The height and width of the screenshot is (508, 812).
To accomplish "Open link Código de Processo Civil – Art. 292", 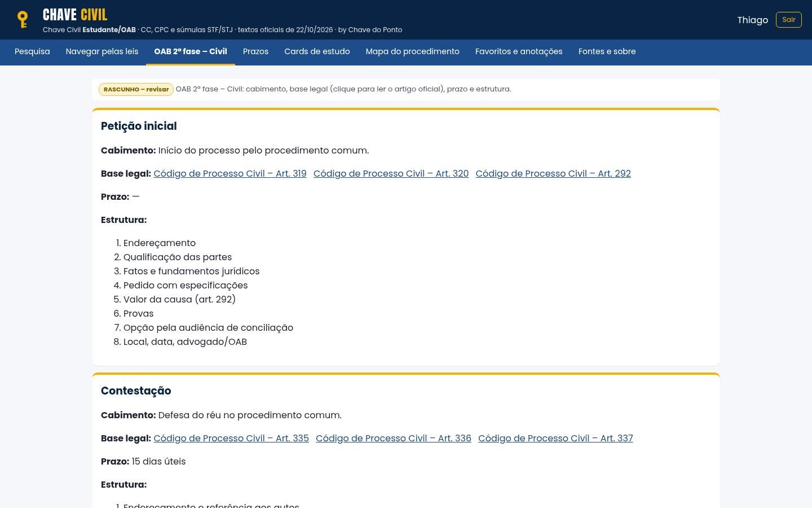I will 553,174.
